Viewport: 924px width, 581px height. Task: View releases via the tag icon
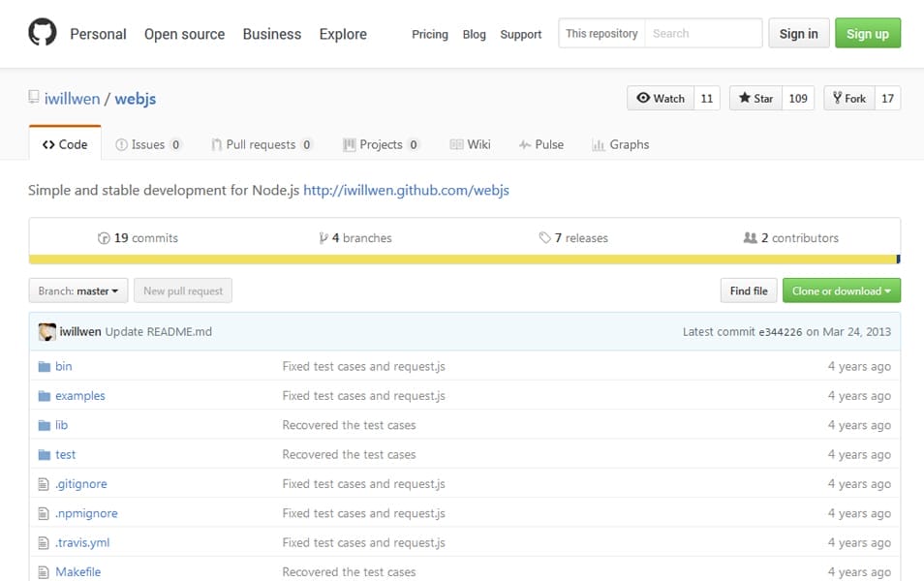(x=545, y=237)
